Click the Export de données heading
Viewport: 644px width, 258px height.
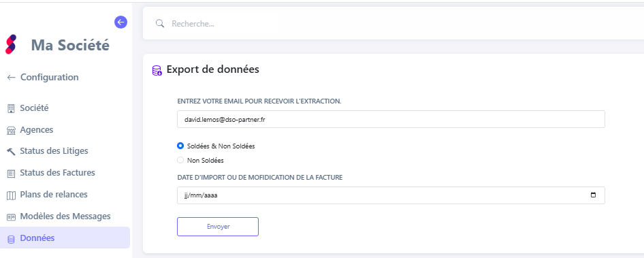click(213, 69)
